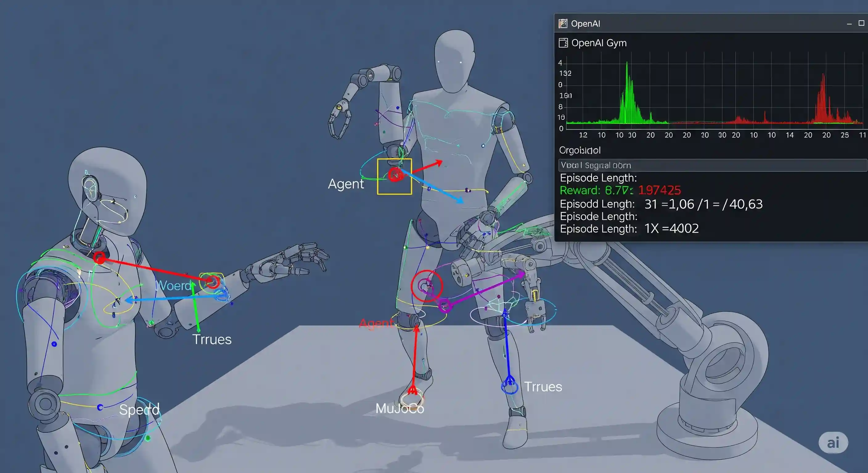
Task: Click the white Agent label near the yellow box
Action: click(x=346, y=184)
